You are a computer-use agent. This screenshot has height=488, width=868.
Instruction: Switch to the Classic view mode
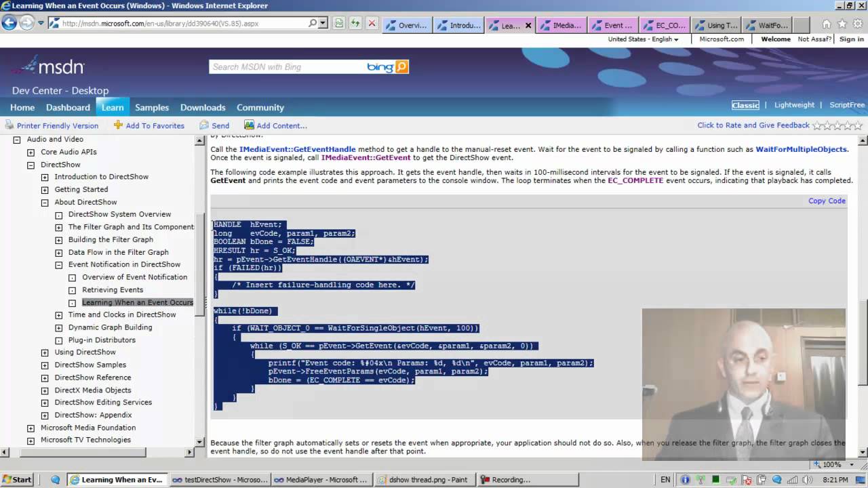click(745, 105)
